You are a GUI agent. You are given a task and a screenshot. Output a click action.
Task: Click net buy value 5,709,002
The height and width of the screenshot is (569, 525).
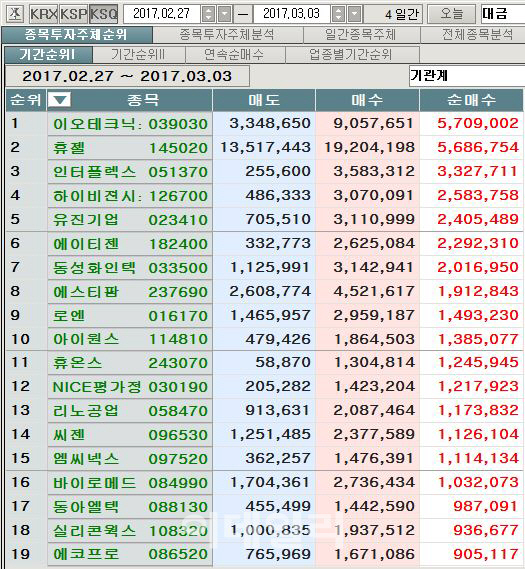[x=478, y=123]
